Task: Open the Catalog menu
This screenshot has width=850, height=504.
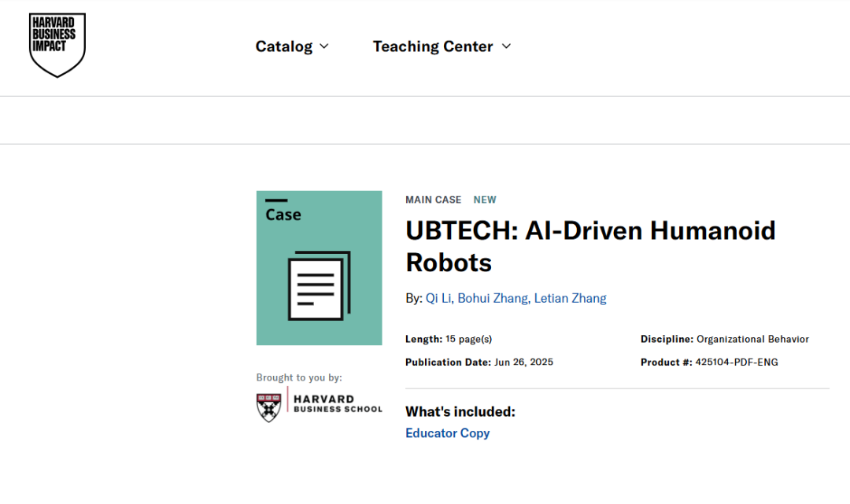Action: click(284, 46)
